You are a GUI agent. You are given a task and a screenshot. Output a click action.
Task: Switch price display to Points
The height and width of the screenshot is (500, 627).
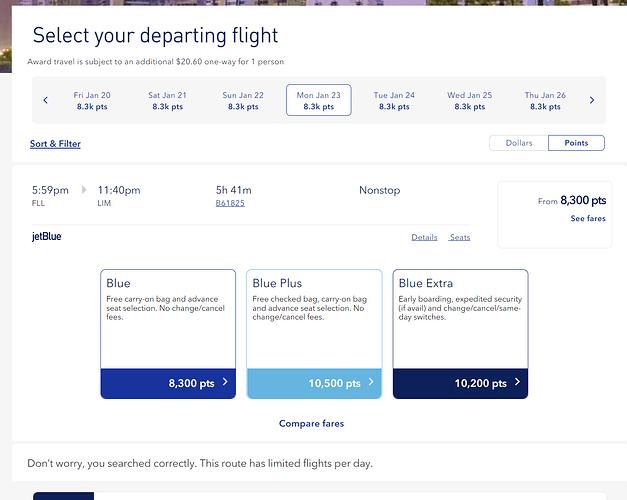577,143
